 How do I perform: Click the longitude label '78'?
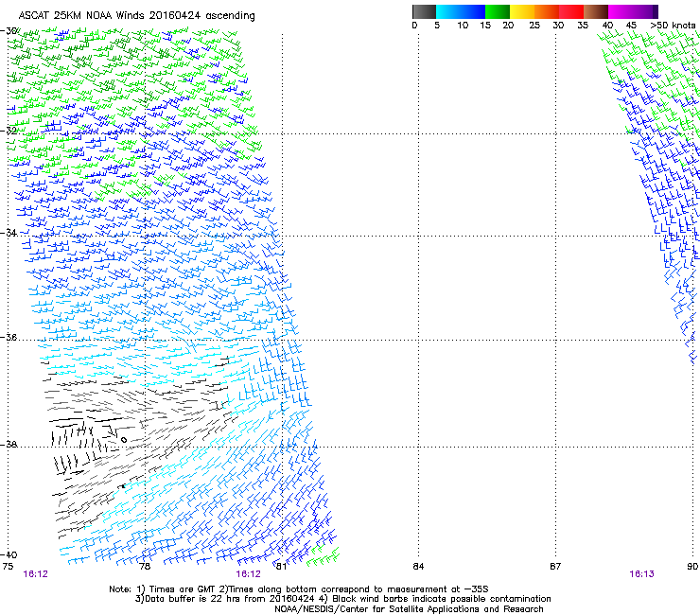(145, 567)
